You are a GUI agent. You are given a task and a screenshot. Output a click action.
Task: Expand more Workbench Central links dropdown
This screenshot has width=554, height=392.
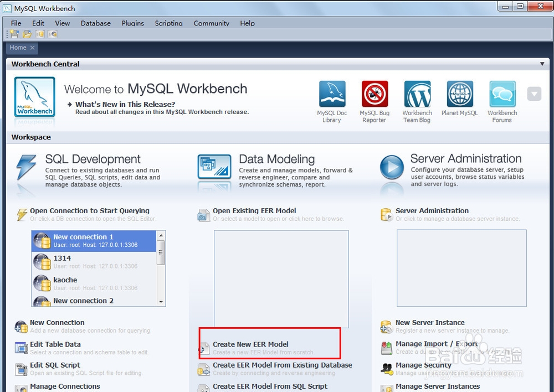point(534,94)
